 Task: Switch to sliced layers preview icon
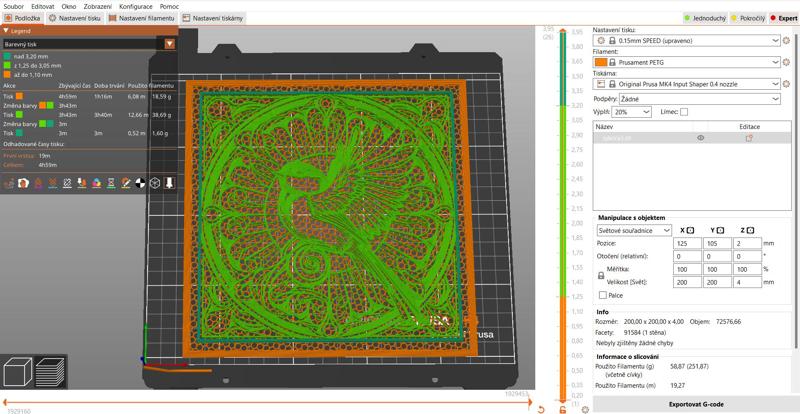pyautogui.click(x=49, y=371)
